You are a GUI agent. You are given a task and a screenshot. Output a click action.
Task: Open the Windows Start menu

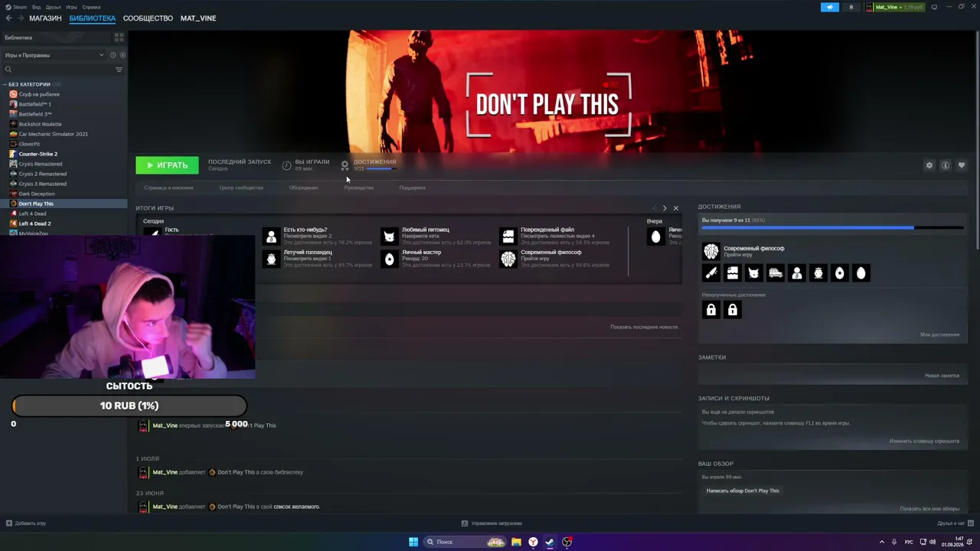(413, 542)
